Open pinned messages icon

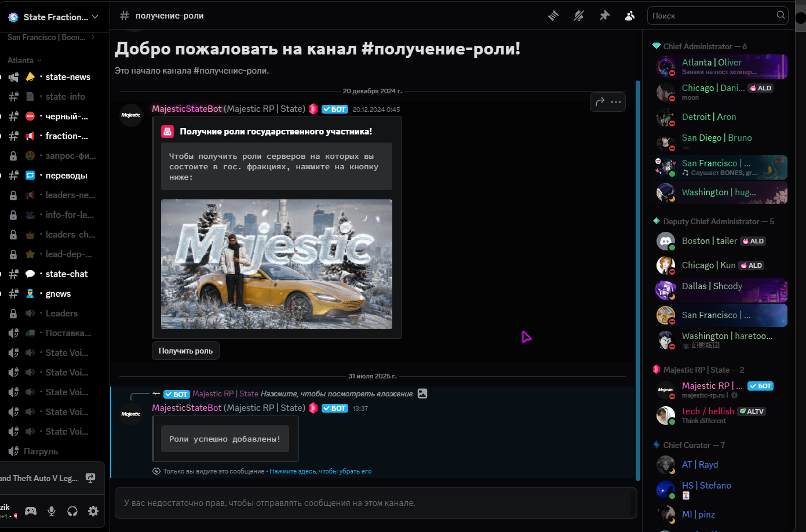tap(604, 16)
